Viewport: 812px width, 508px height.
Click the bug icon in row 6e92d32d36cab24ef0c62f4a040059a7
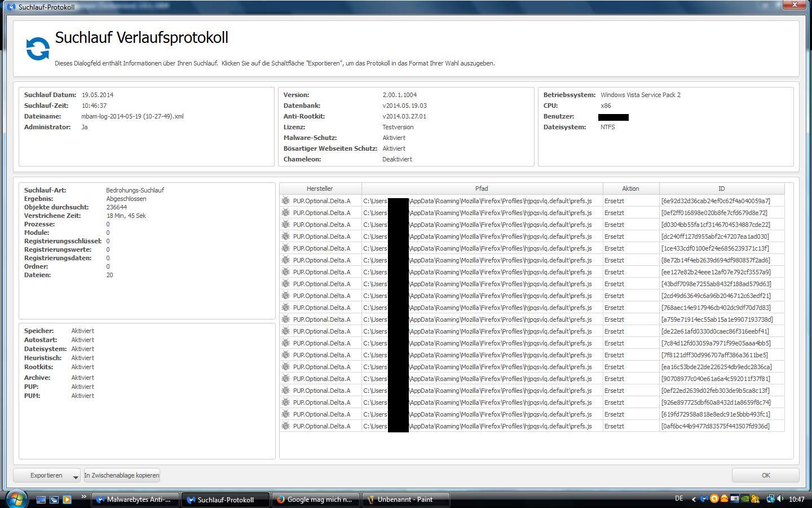286,201
